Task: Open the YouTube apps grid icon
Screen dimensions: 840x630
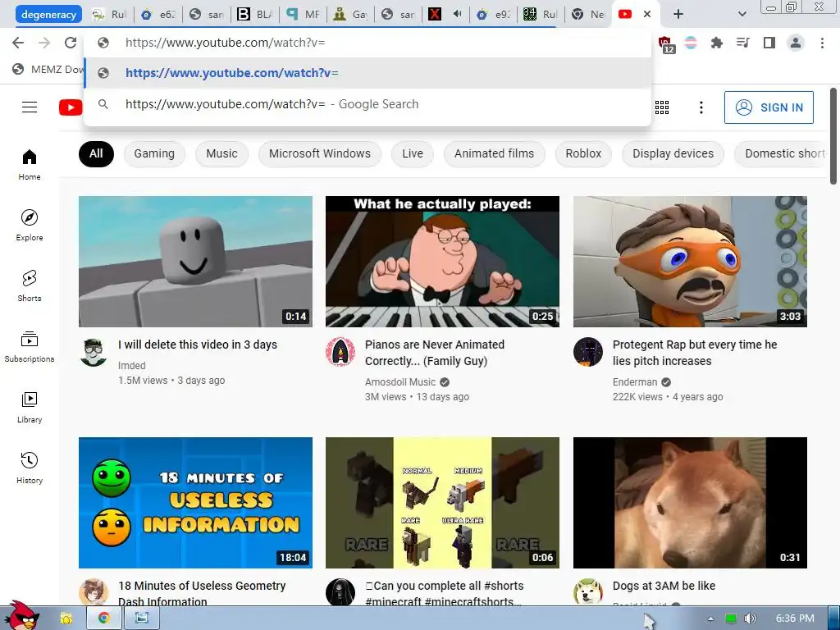Action: coord(662,107)
